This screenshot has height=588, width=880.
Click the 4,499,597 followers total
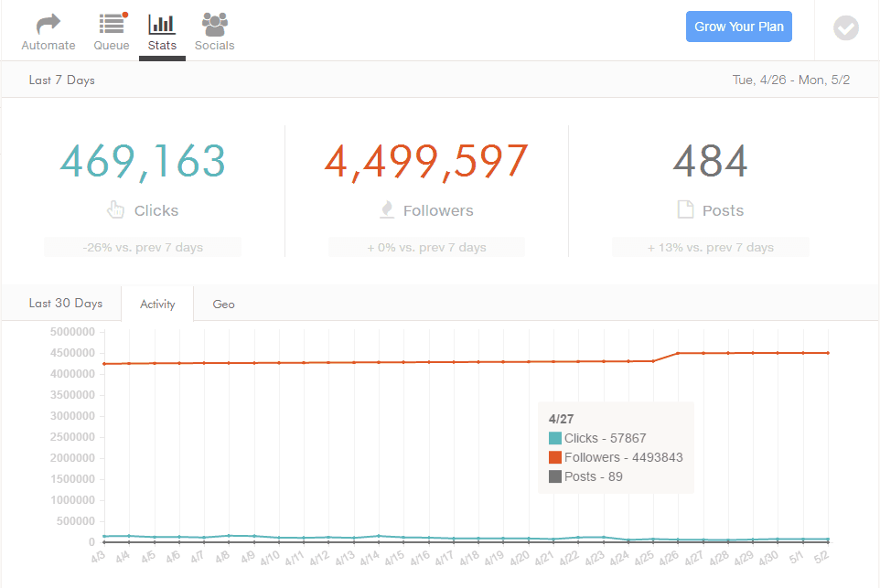coord(426,161)
